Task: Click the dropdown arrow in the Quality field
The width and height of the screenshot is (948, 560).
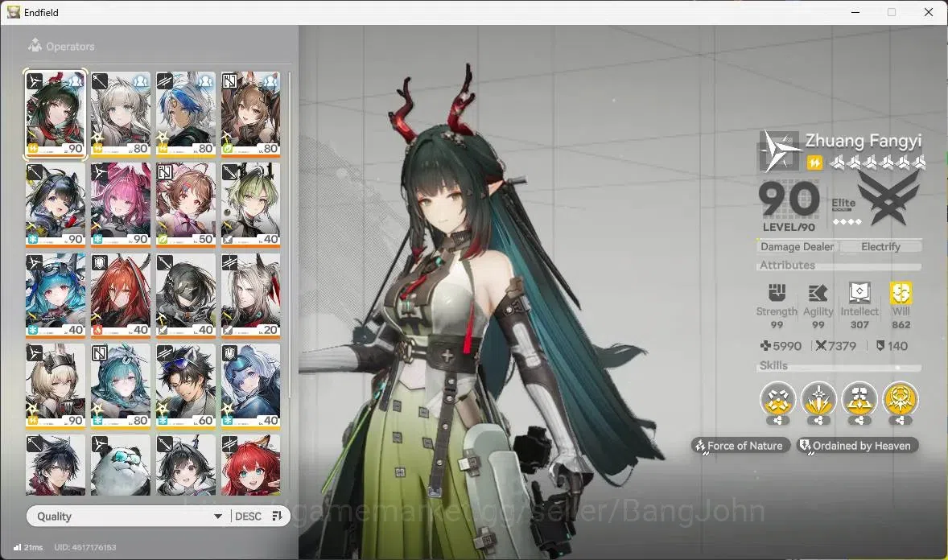Action: point(217,516)
